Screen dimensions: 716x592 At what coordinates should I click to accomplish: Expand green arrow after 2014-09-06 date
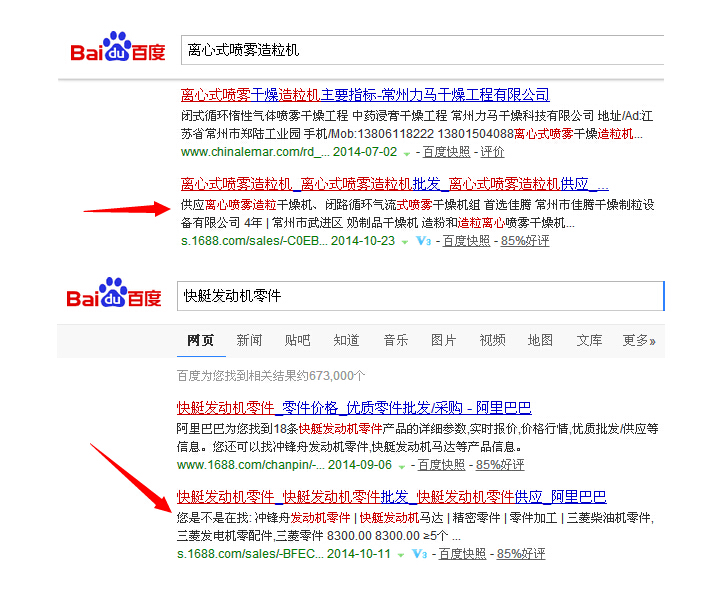click(401, 467)
